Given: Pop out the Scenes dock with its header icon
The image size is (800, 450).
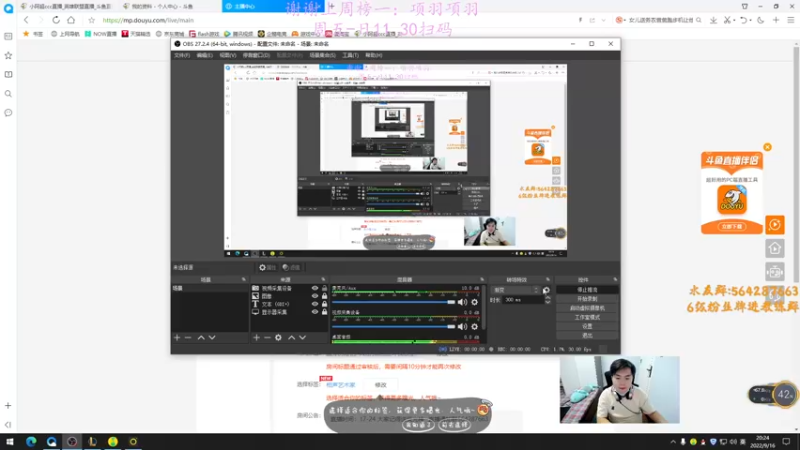Looking at the screenshot, I should click(x=243, y=280).
